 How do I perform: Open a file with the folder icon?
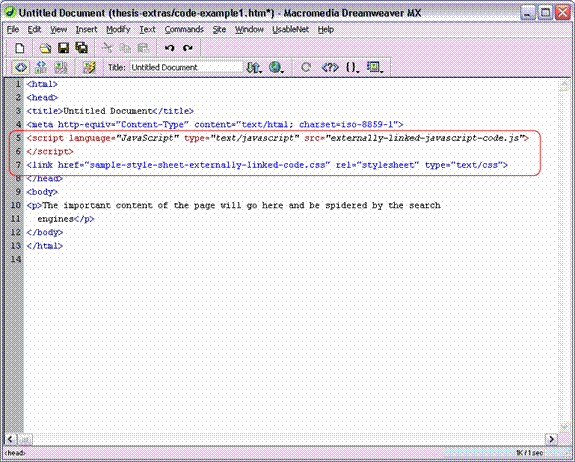[45, 48]
